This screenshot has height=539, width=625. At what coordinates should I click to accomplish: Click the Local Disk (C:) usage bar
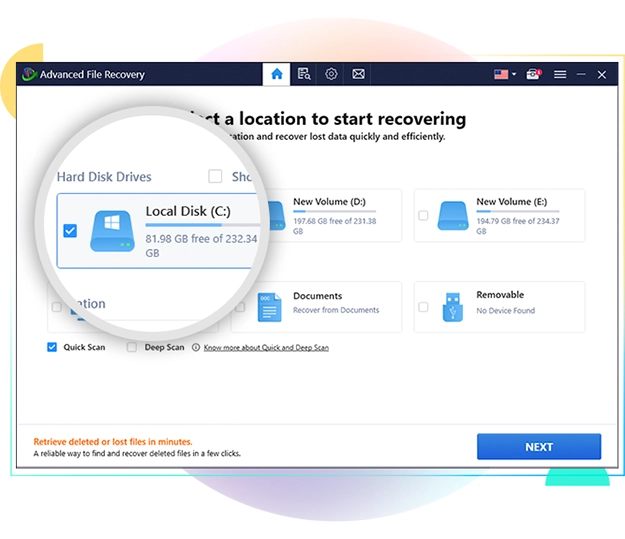coord(202,225)
